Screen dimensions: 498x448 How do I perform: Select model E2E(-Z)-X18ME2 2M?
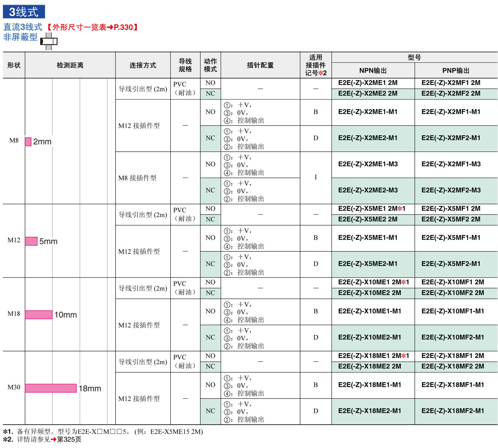370,367
